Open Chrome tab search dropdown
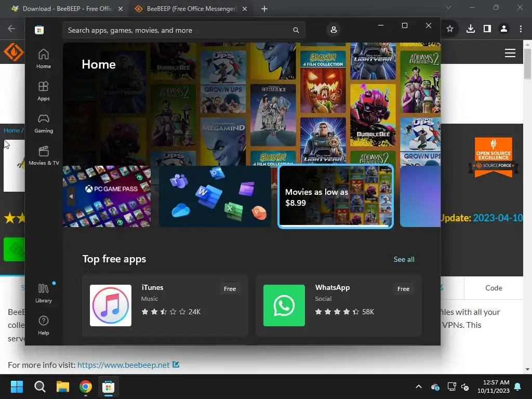532x399 pixels. (x=448, y=7)
